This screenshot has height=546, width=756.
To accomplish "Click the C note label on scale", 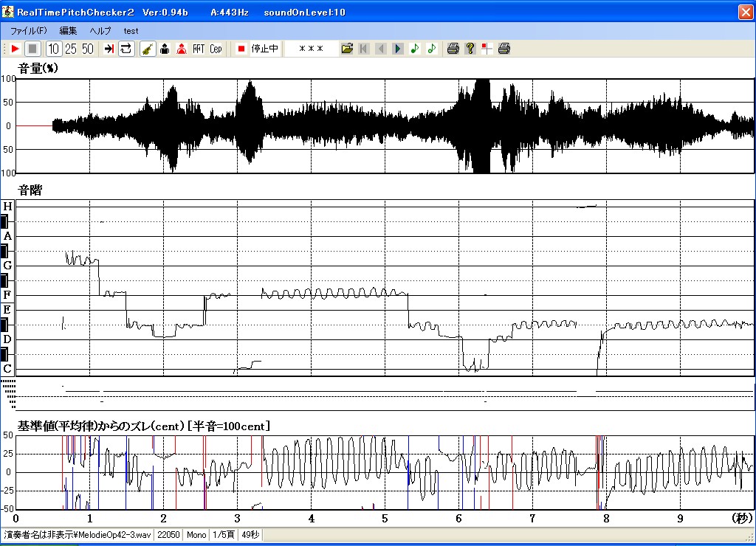I will 7,369.
